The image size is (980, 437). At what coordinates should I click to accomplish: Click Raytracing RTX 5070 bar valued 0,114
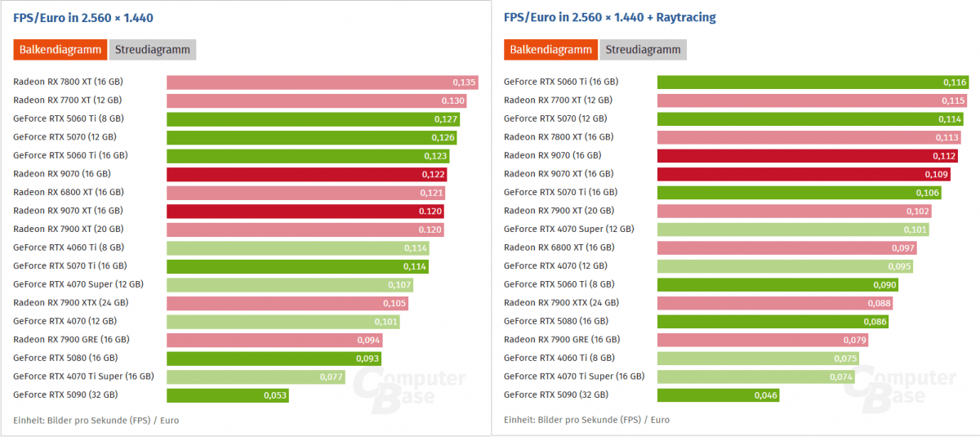pyautogui.click(x=811, y=118)
